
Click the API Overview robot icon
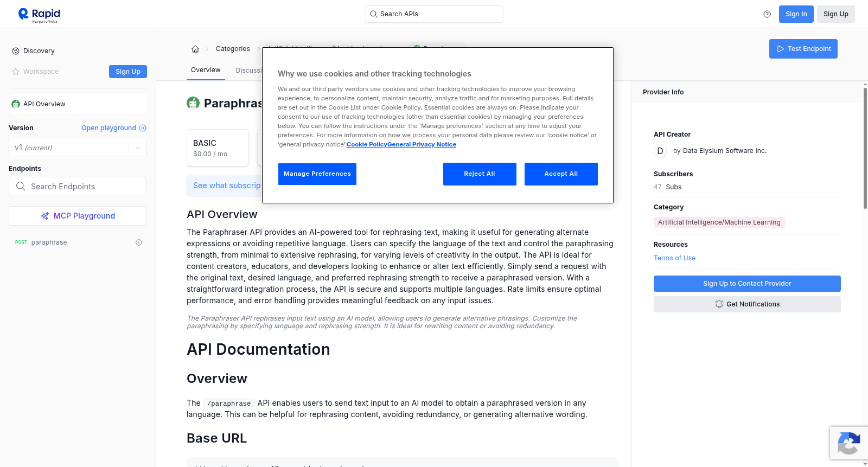click(16, 104)
